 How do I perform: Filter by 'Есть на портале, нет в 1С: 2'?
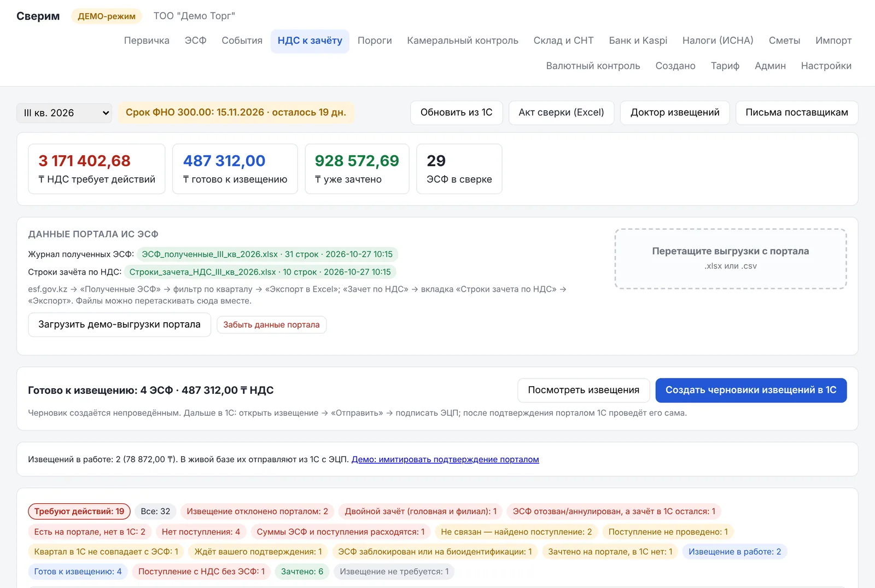90,532
